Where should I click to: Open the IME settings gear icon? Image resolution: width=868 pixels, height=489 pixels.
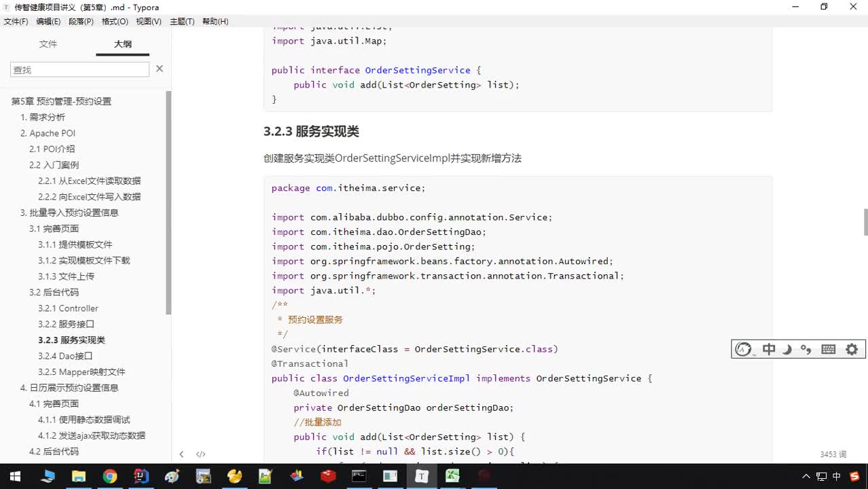tap(852, 349)
